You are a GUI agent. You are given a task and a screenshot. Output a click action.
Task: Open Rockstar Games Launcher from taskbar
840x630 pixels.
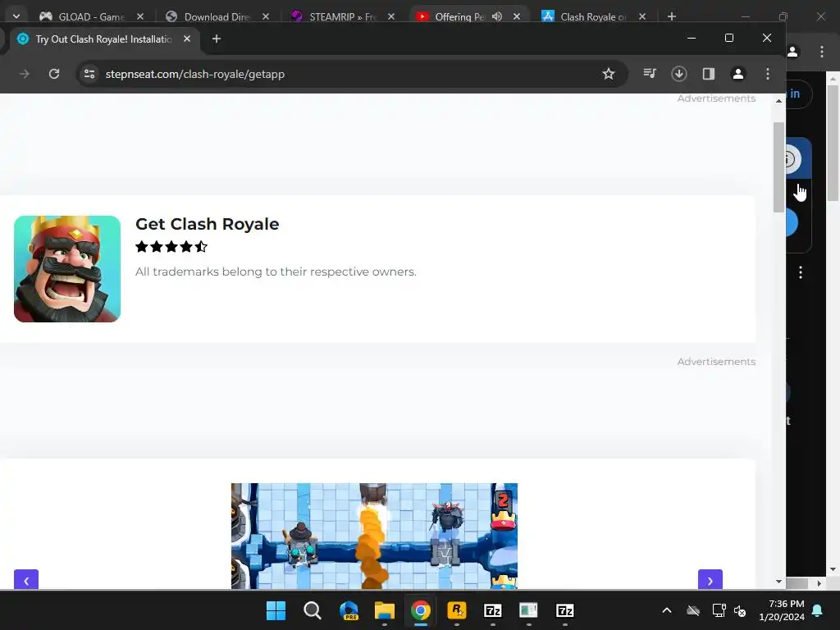pyautogui.click(x=456, y=610)
